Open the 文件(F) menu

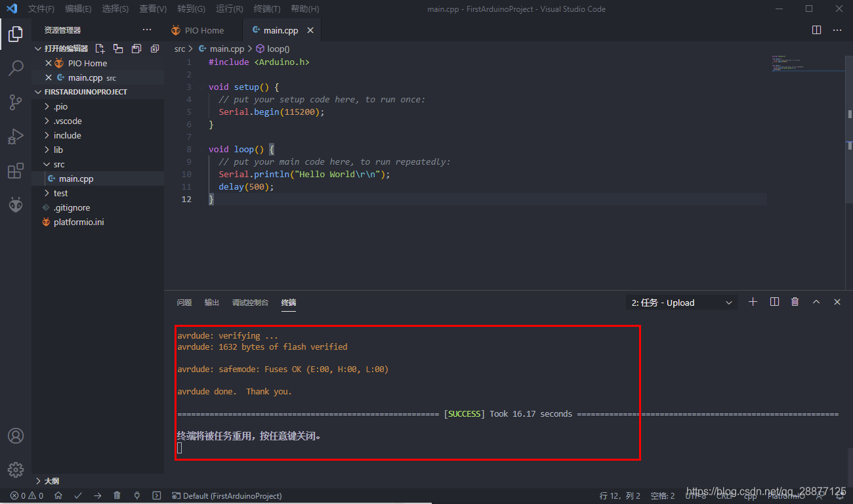coord(41,9)
